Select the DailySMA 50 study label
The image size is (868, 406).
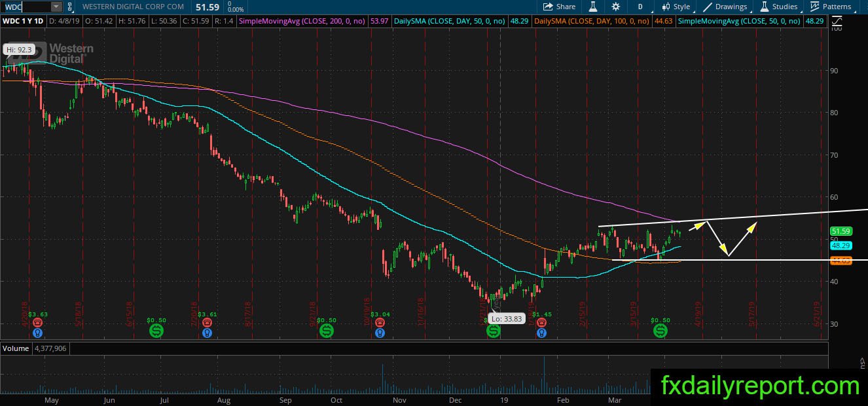(x=449, y=21)
